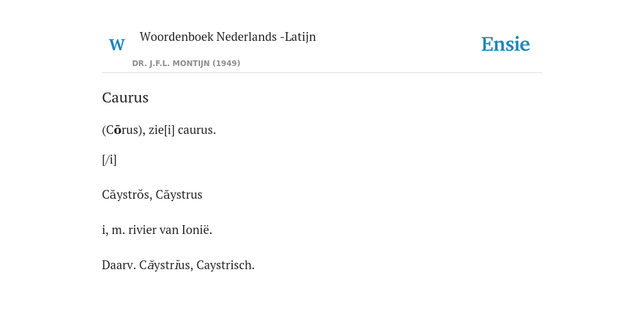The image size is (644, 322).
Task: Click the word Căystrus after the comma
Action: (x=179, y=195)
